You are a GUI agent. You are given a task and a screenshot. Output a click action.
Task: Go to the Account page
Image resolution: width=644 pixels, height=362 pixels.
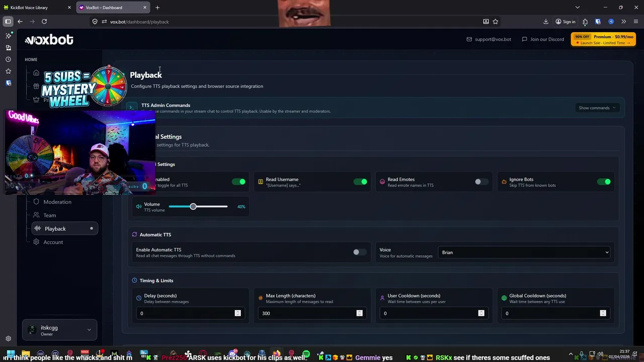pos(53,242)
